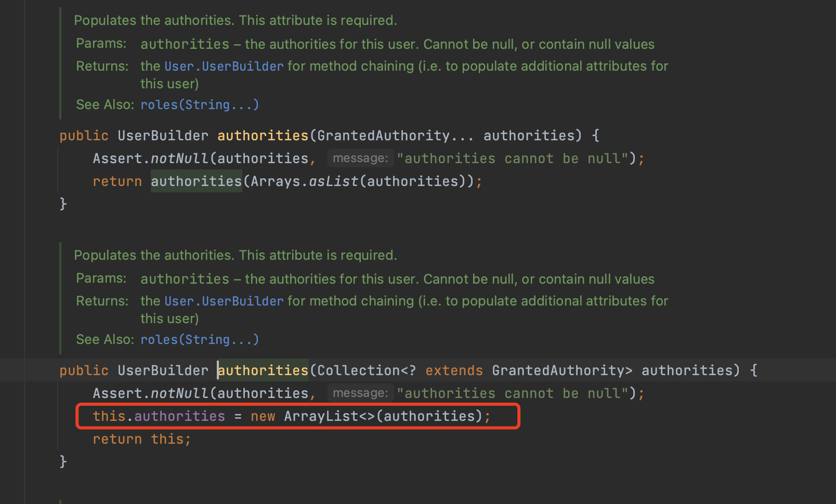This screenshot has height=504, width=836.
Task: Click the first roles(String...) See Also link
Action: point(199,104)
